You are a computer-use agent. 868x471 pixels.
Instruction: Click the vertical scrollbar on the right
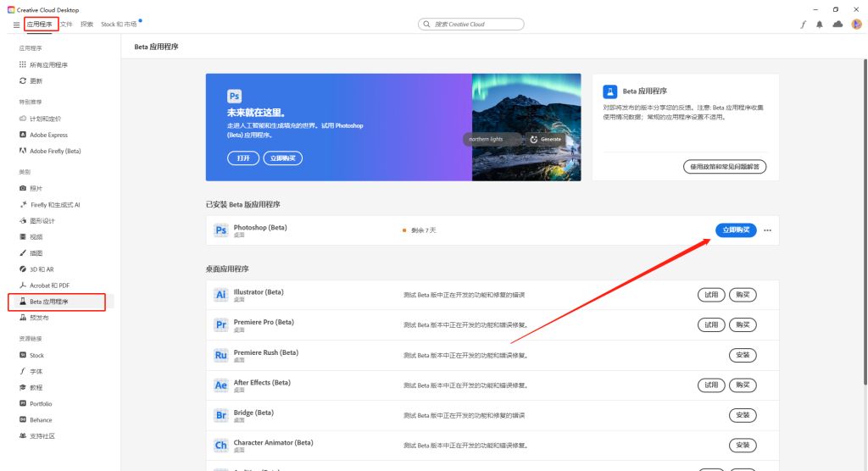(x=865, y=221)
